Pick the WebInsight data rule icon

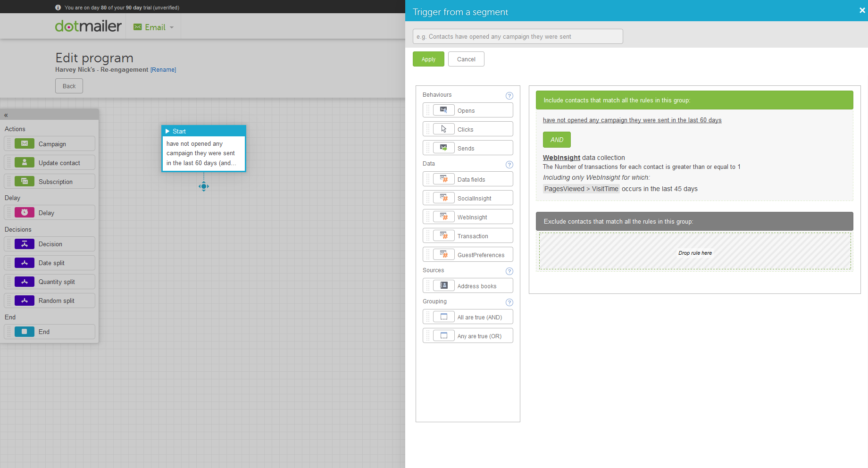click(443, 217)
